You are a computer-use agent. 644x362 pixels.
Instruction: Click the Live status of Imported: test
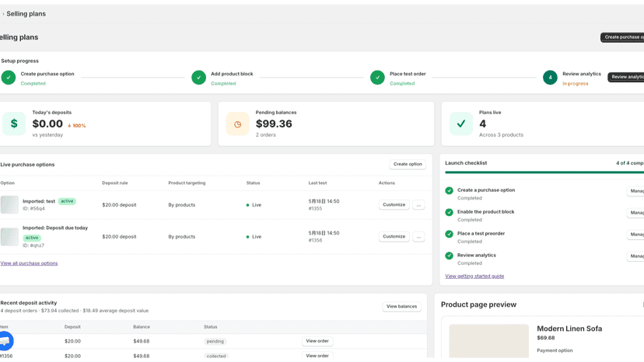coord(254,205)
